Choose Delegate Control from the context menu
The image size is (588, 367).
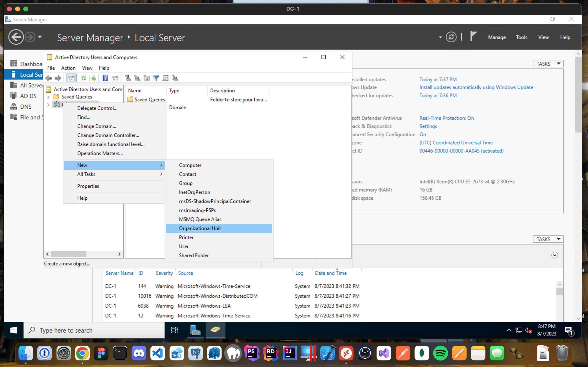coord(97,108)
